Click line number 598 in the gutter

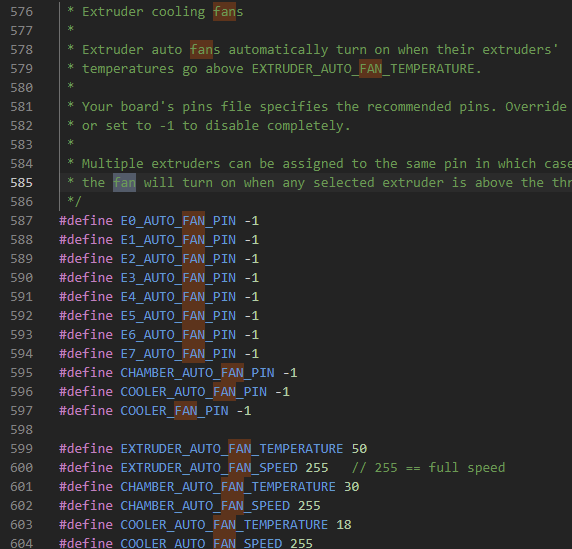click(22, 429)
